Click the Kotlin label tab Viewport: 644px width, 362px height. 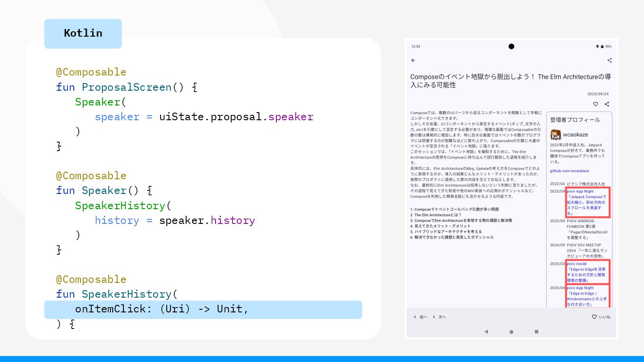(83, 34)
